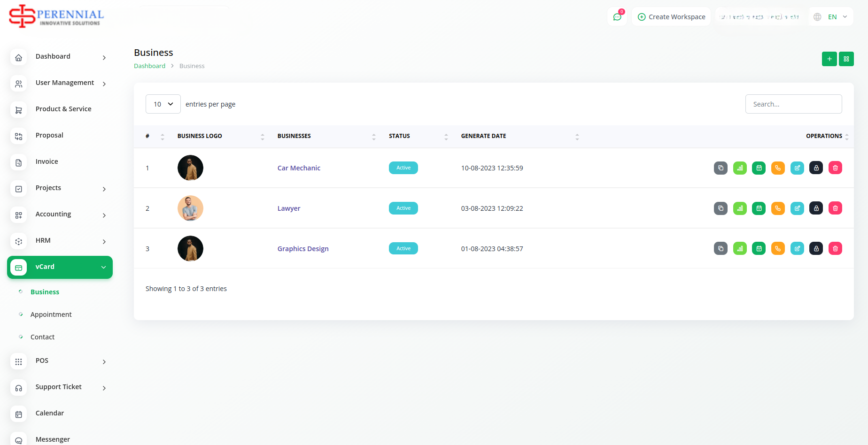Screen dimensions: 868x445
Task: Select Invoice in the sidebar
Action: click(x=47, y=161)
